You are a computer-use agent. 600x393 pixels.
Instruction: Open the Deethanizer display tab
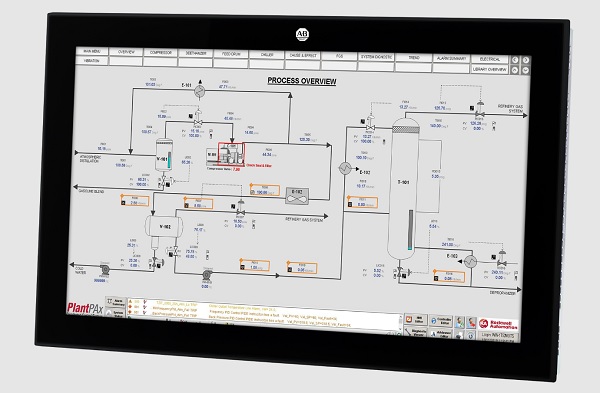click(x=196, y=53)
